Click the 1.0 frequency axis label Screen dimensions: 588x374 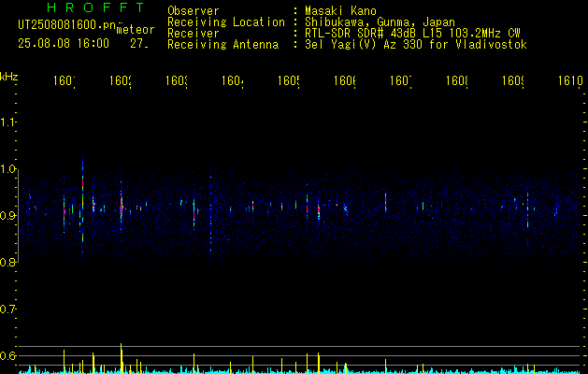(x=7, y=168)
